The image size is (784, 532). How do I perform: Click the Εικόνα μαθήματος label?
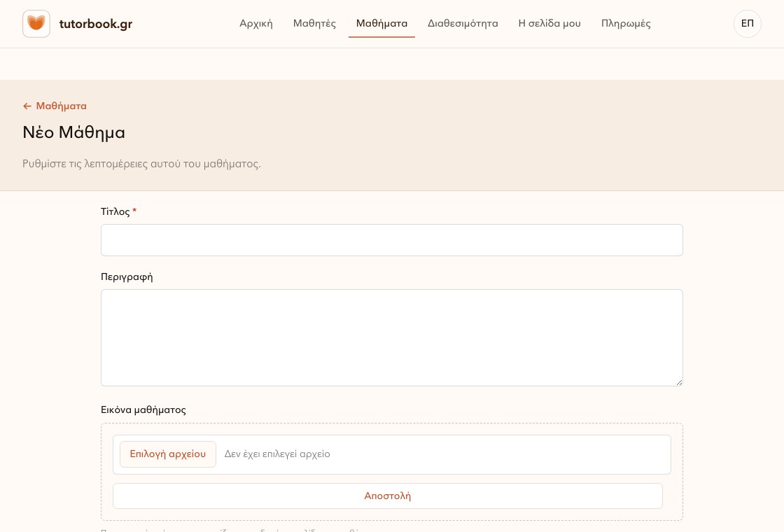143,410
